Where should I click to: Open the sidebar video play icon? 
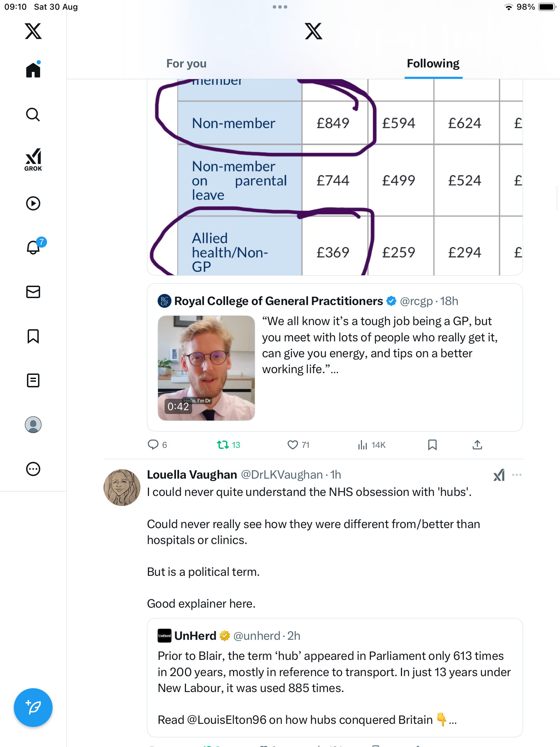[33, 203]
